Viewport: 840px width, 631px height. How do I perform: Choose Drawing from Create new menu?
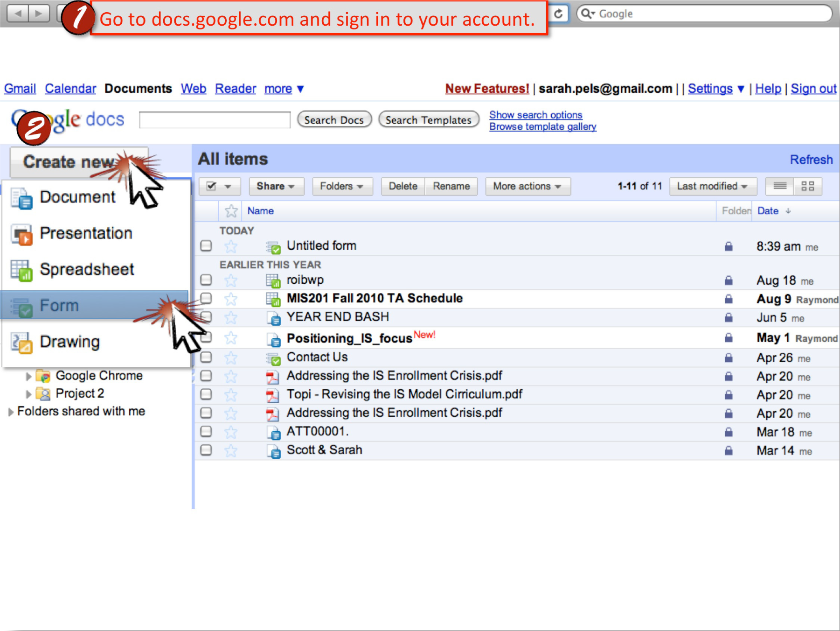[96, 342]
